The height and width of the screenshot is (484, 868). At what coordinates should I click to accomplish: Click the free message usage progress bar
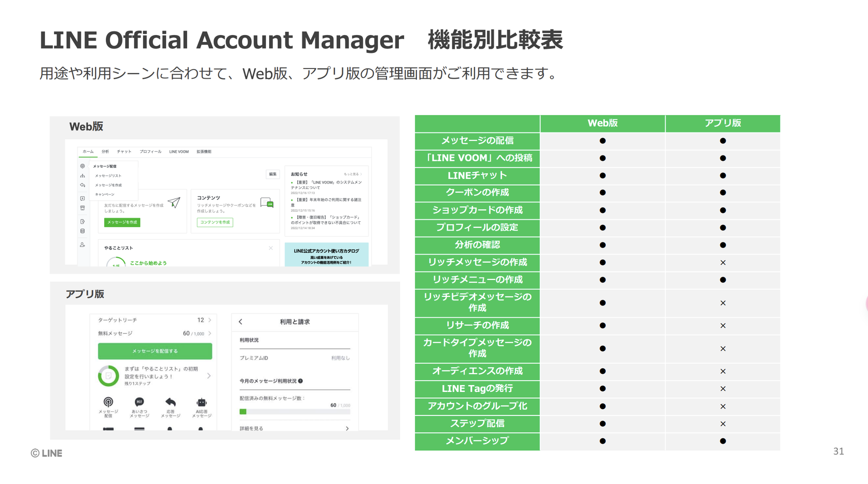(x=295, y=412)
